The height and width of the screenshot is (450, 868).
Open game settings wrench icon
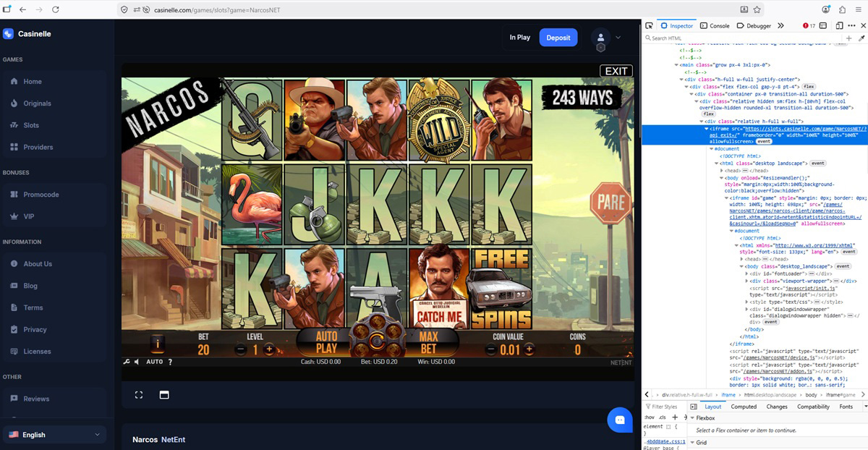[126, 362]
